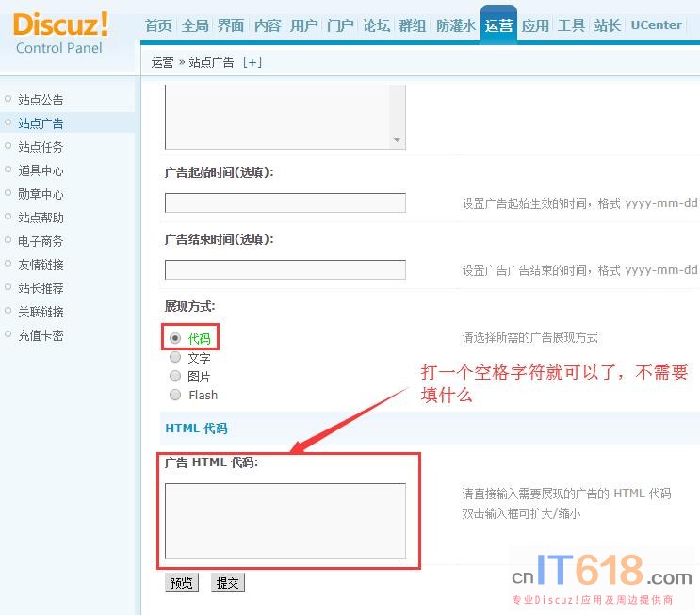
Task: Go to the 群组 tab
Action: point(413,25)
